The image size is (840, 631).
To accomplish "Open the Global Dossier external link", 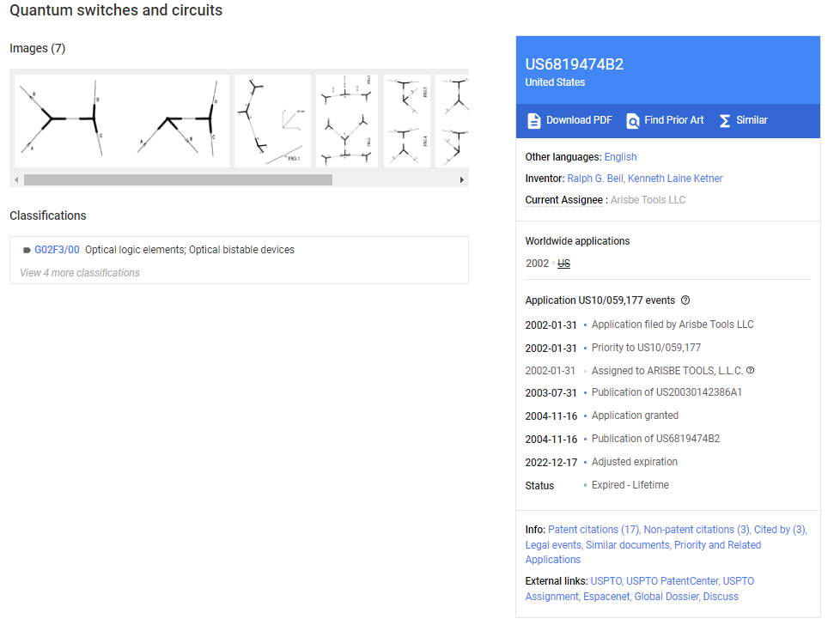I will click(x=667, y=596).
